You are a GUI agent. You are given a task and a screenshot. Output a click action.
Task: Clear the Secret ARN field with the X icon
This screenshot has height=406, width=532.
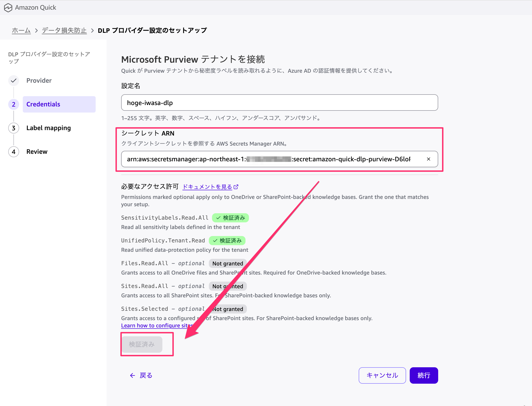428,159
